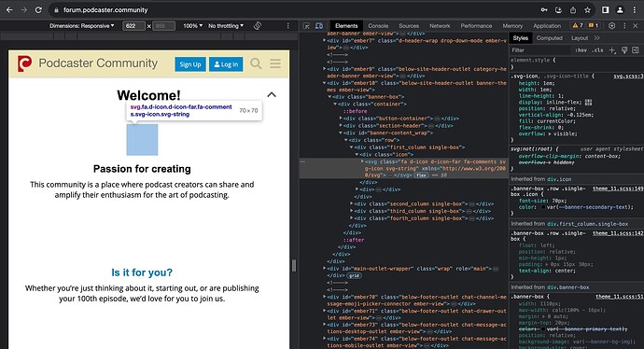644x349 pixels.
Task: Open the Chrome three-dot menu
Action: click(x=635, y=10)
